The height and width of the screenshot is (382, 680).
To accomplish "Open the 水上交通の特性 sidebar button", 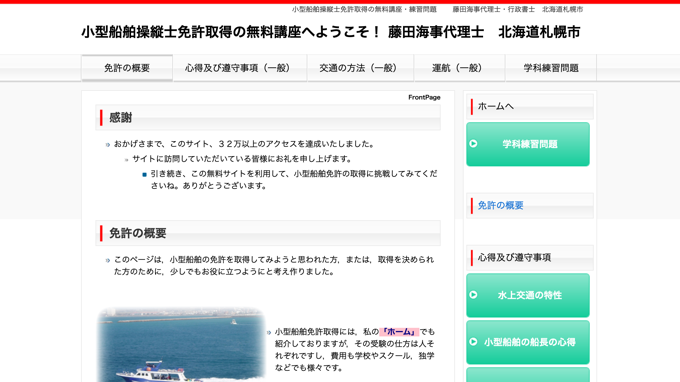I will [528, 295].
